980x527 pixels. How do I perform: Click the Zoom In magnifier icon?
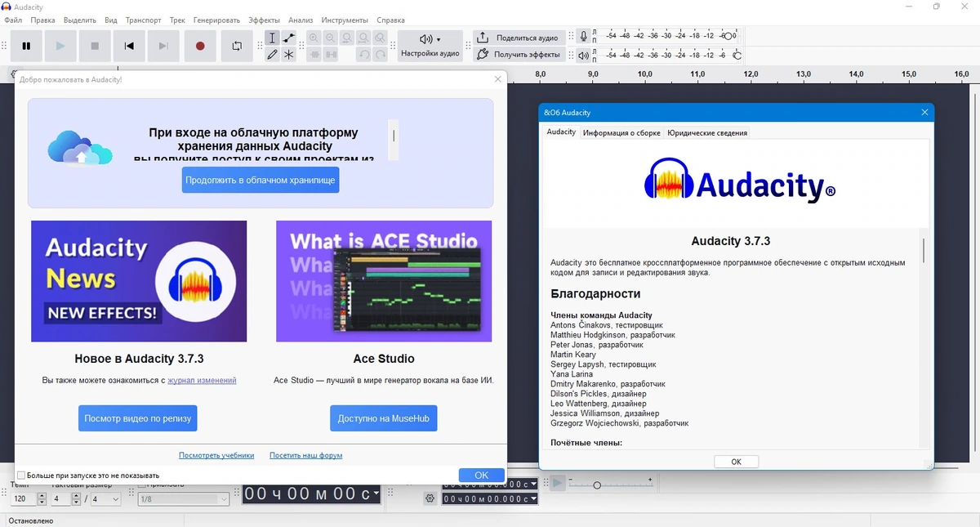314,38
